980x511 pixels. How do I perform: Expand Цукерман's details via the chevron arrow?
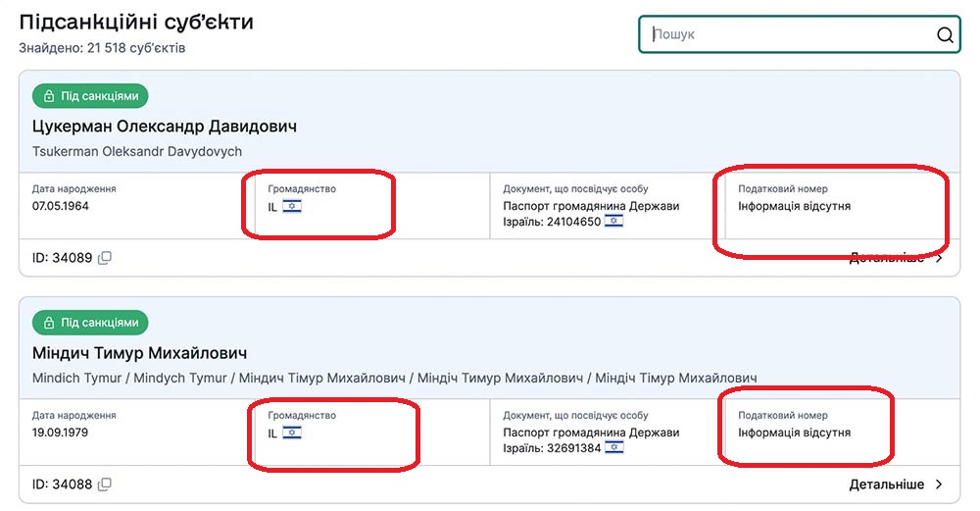point(939,259)
